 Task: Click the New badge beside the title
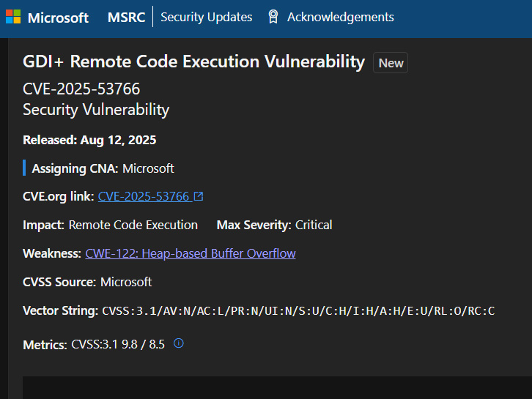391,63
